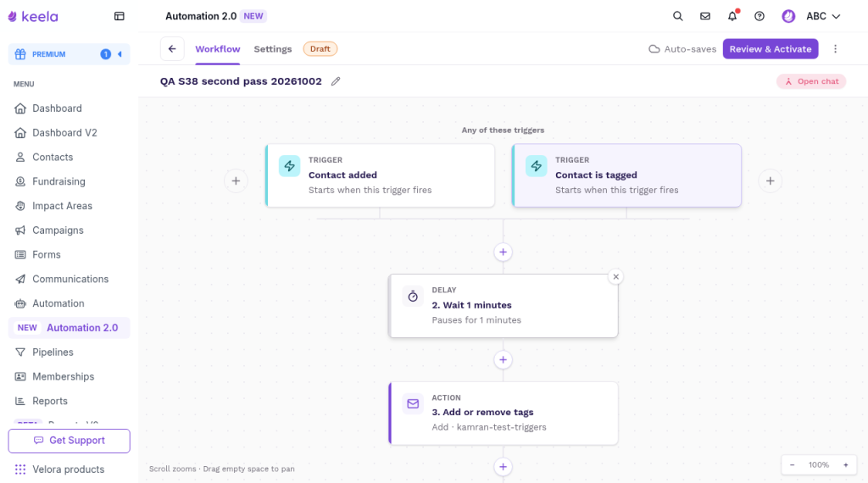This screenshot has height=483, width=868.
Task: Click 'Any of these triggers' label
Action: point(503,130)
